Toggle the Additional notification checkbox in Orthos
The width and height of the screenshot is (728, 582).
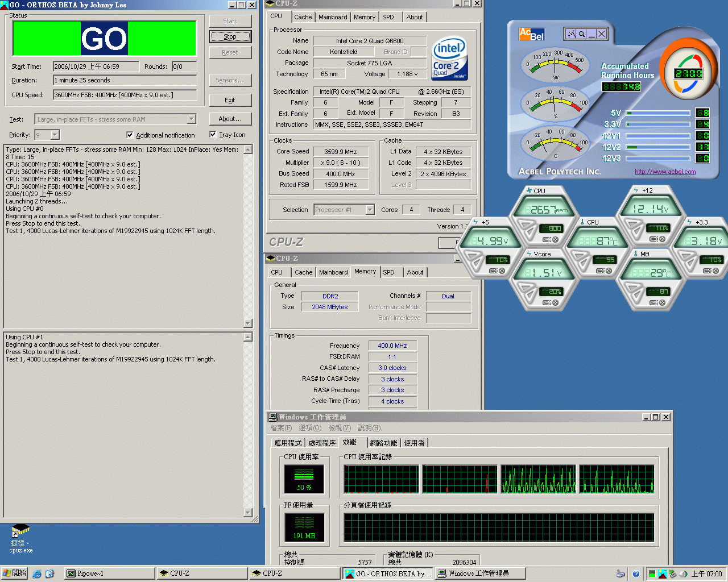(130, 135)
